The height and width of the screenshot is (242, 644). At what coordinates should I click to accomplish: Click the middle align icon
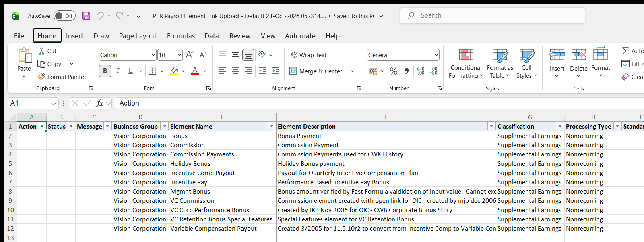click(235, 54)
